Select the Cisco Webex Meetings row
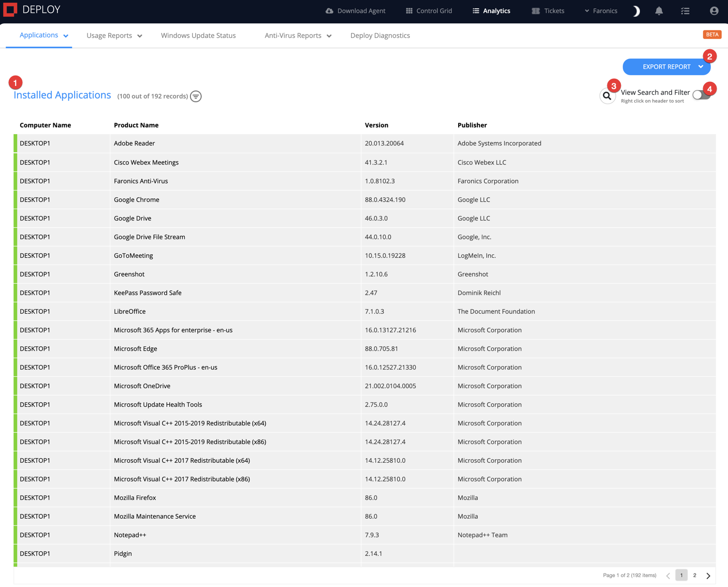Image resolution: width=728 pixels, height=587 pixels. 365,162
